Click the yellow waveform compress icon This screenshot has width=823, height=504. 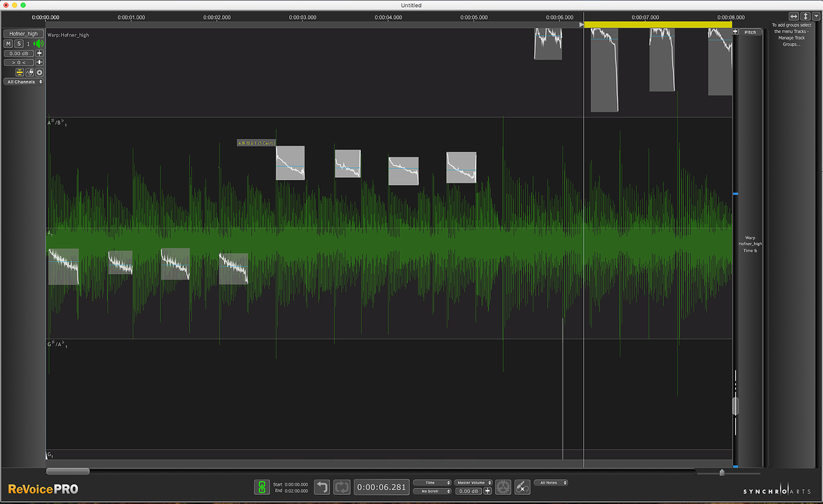coord(20,72)
